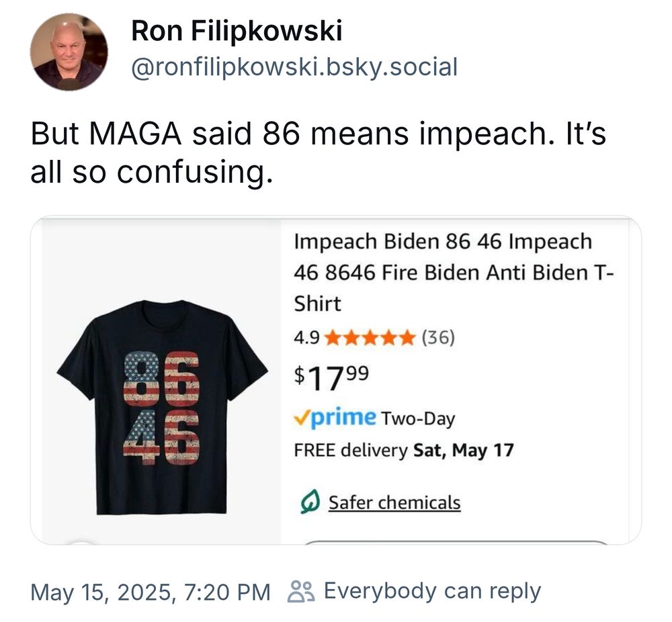This screenshot has height=622, width=672.
Task: Open the Safer chemicals link
Action: tap(394, 502)
